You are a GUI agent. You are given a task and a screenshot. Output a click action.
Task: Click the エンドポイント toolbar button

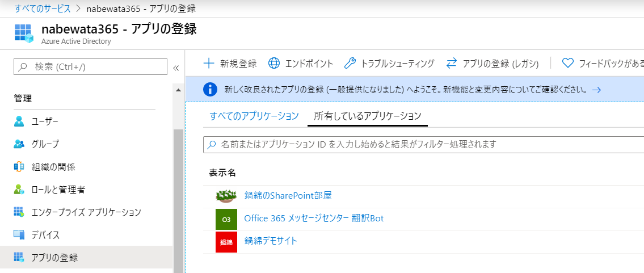coord(301,63)
